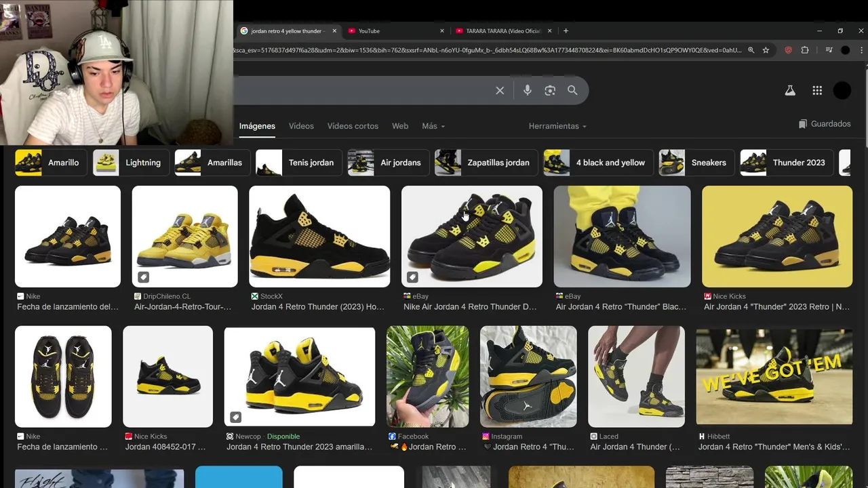Clear the search box with the X icon
The image size is (868, 488).
click(500, 91)
